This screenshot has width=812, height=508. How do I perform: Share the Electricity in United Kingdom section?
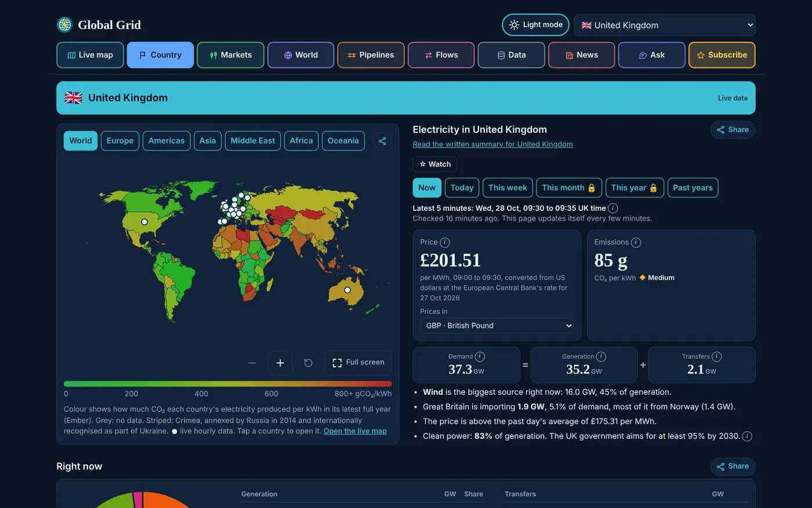[733, 130]
